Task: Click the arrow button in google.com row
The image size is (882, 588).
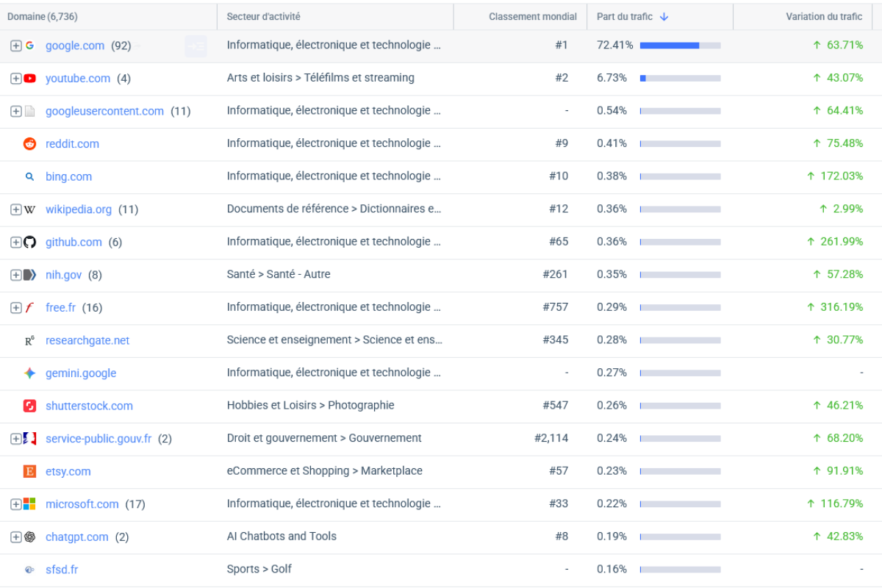Action: [x=196, y=46]
